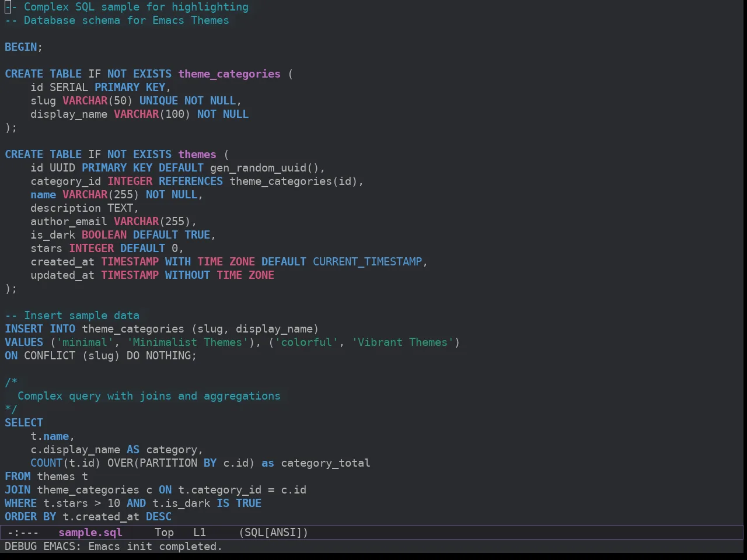
Task: Click the REFERENCES keyword
Action: click(x=191, y=181)
